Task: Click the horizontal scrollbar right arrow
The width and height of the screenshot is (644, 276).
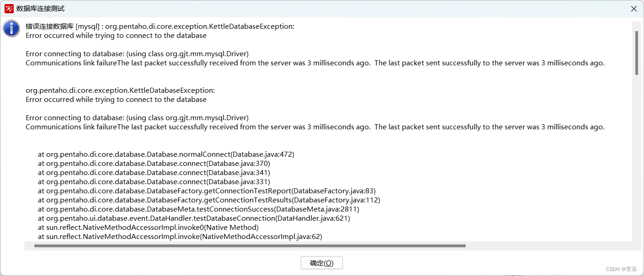Action: click(627, 246)
